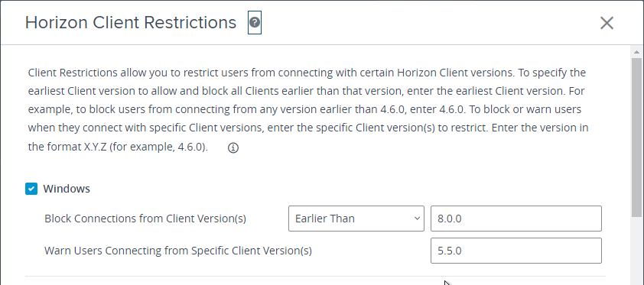Image resolution: width=644 pixels, height=285 pixels.
Task: Click the white checkmark inside Windows box
Action: (x=31, y=189)
